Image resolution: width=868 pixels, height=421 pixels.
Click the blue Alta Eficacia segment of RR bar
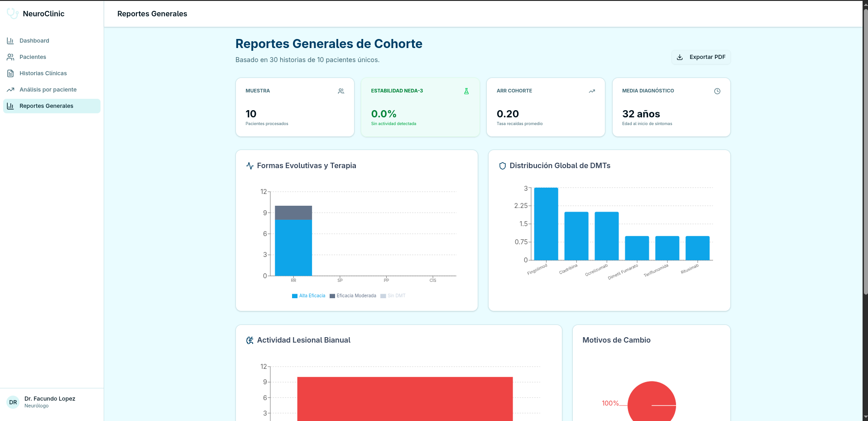(293, 248)
